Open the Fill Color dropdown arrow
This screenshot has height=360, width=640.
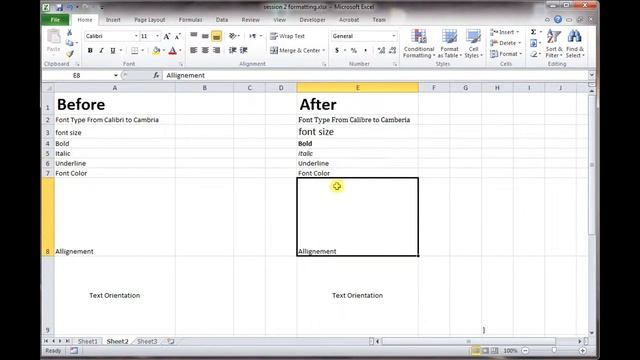[163, 51]
